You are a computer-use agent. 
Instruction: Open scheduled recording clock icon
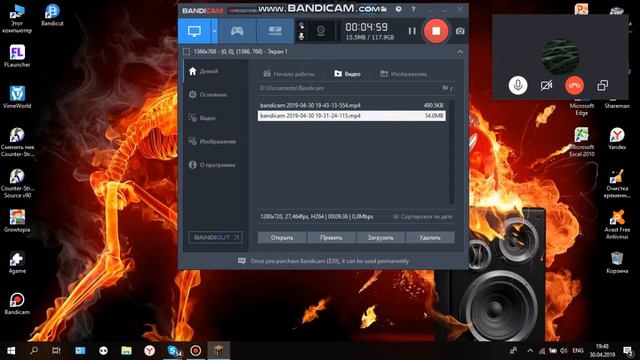click(x=398, y=9)
